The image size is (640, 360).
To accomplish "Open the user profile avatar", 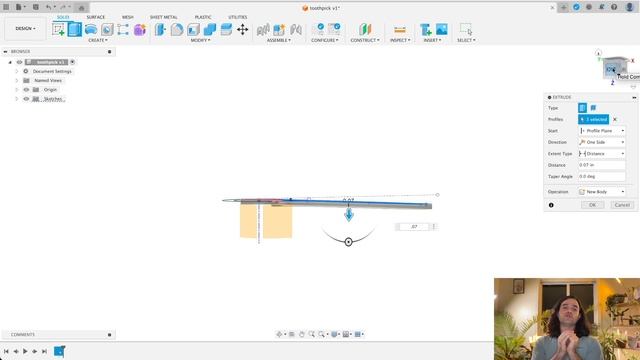I will pyautogui.click(x=629, y=7).
